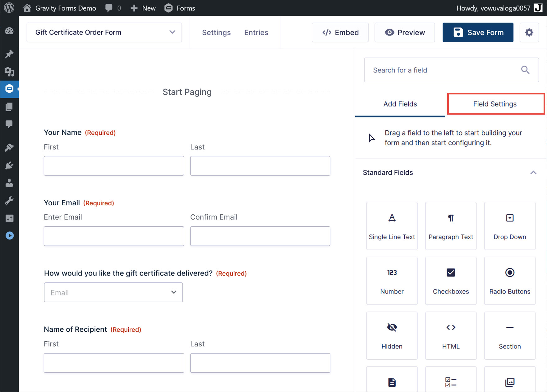Add a Single Line Text field
The image size is (547, 392).
pos(392,226)
